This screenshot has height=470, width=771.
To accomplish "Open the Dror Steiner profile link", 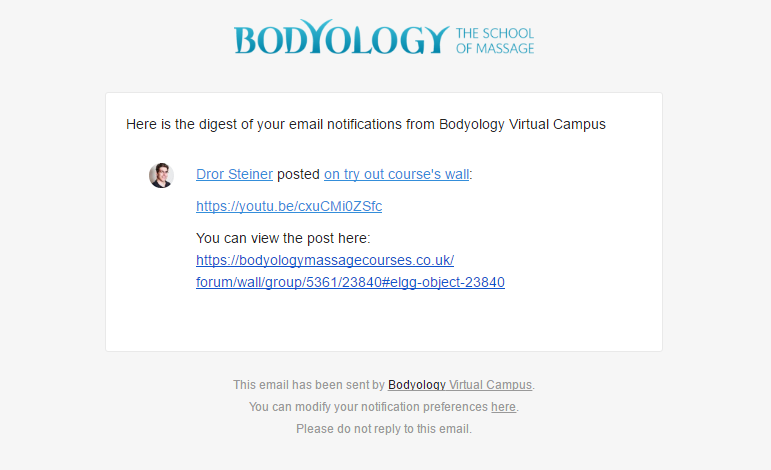I will tap(234, 174).
